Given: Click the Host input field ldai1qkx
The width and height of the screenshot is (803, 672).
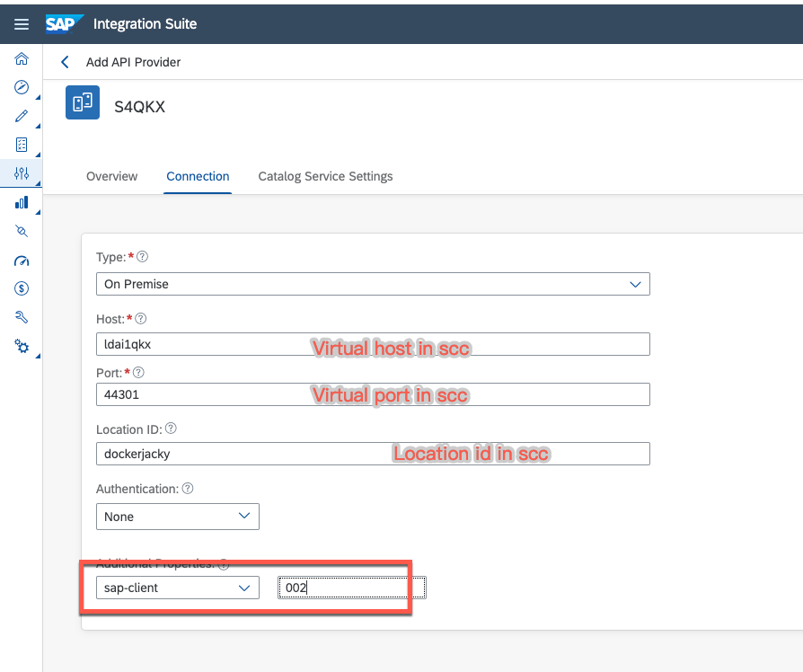Looking at the screenshot, I should point(373,344).
